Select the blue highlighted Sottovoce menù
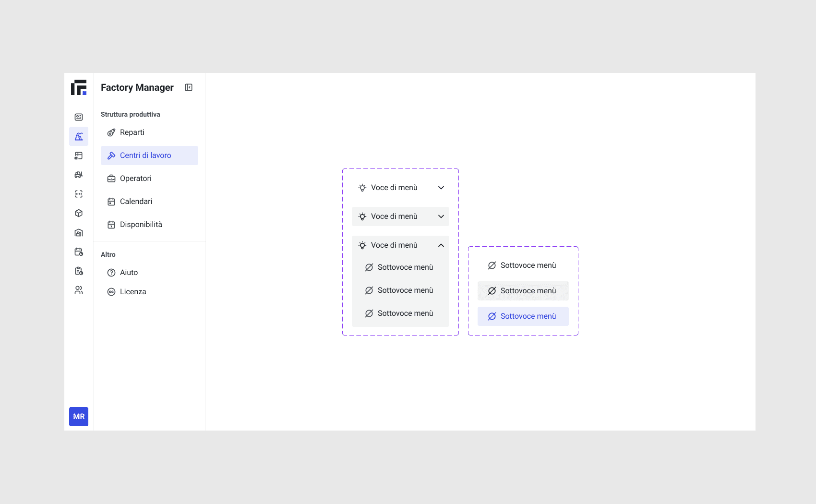The image size is (816, 504). point(523,316)
